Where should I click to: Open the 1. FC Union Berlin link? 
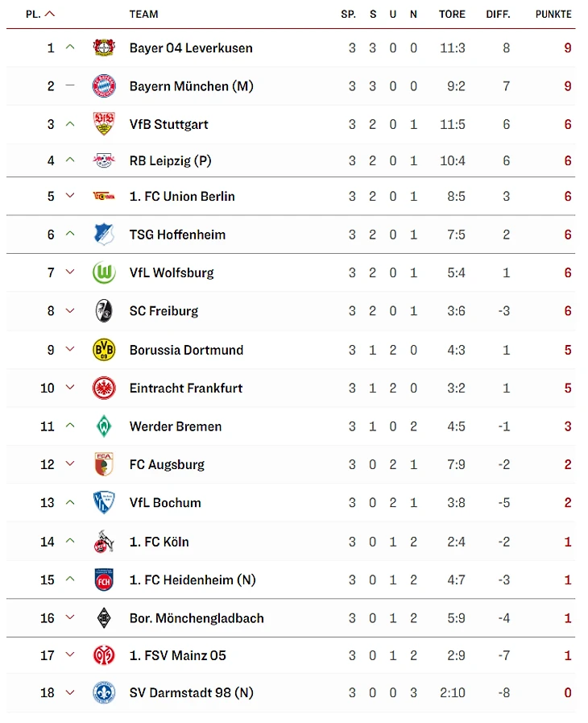click(182, 196)
